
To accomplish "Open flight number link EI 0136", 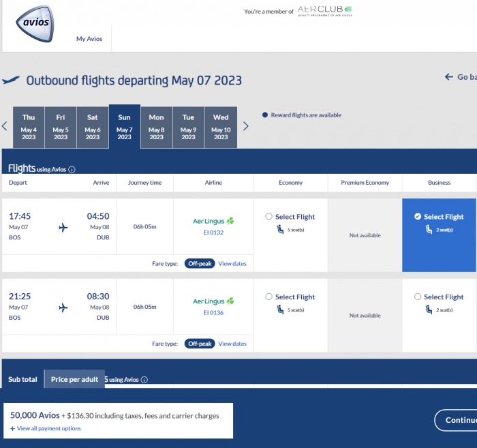I will tap(213, 312).
